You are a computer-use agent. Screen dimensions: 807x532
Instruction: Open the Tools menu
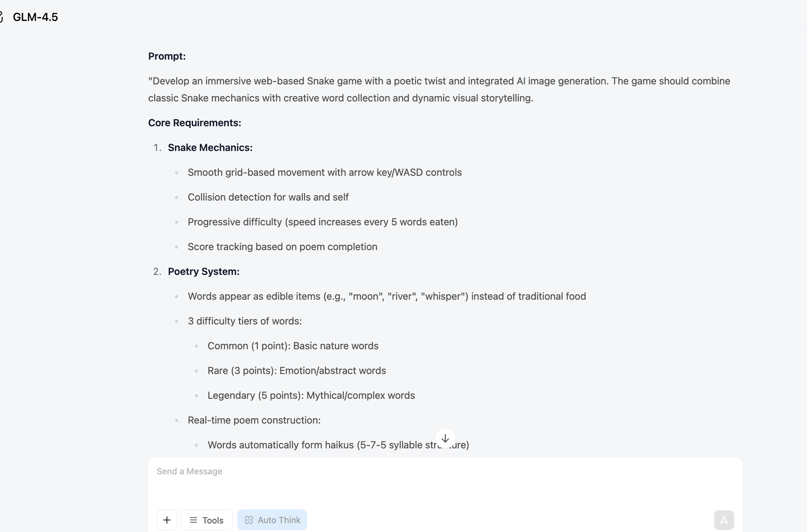pos(207,520)
